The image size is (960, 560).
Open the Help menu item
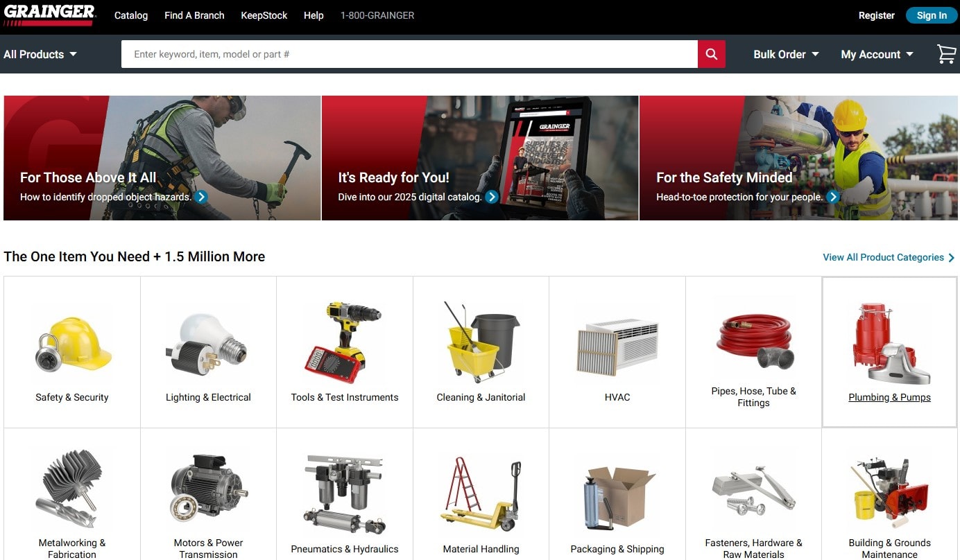314,15
